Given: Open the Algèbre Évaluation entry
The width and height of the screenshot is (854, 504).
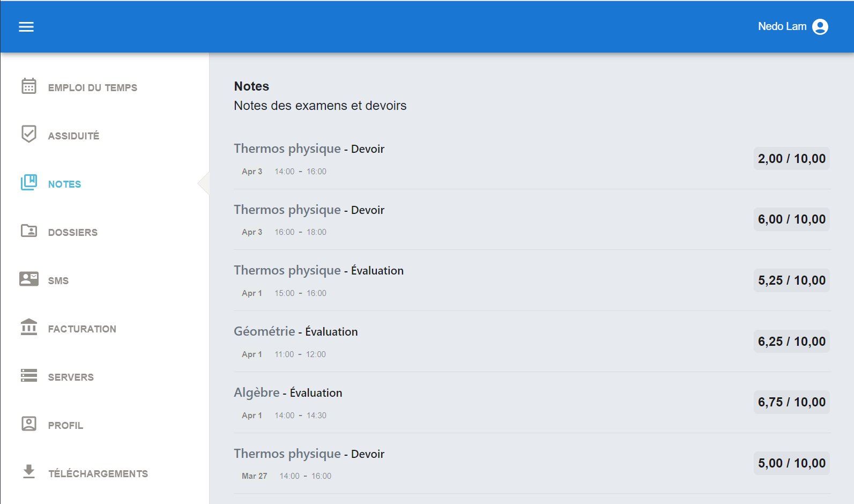Looking at the screenshot, I should 288,393.
